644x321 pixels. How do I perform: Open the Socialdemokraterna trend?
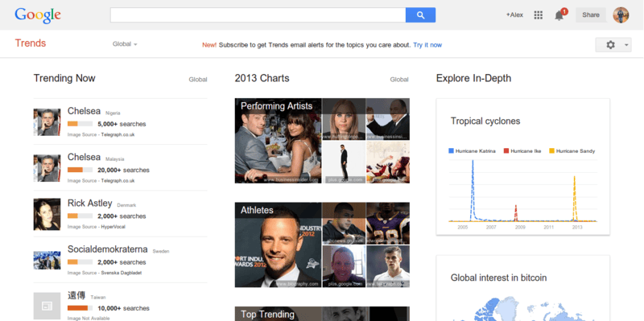point(108,249)
